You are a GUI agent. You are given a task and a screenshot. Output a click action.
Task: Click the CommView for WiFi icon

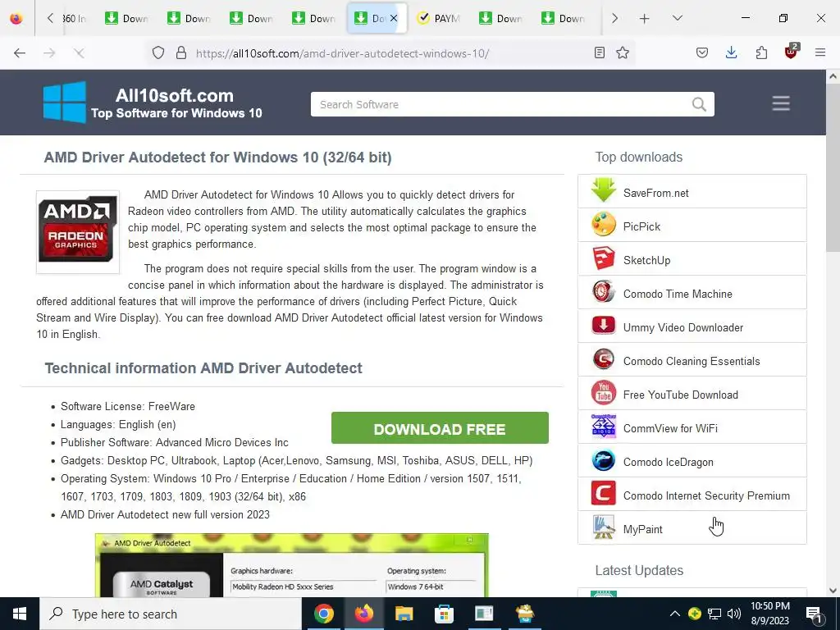click(603, 427)
